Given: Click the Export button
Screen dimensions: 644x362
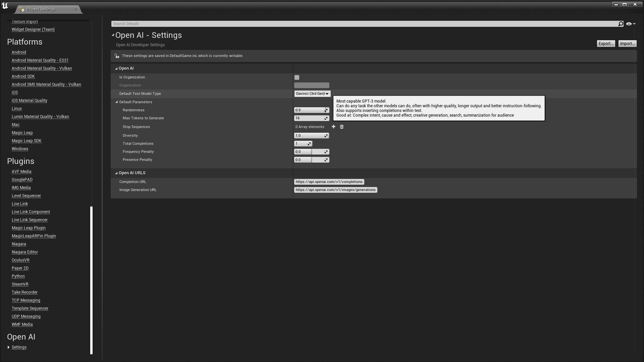Looking at the screenshot, I should pos(605,43).
